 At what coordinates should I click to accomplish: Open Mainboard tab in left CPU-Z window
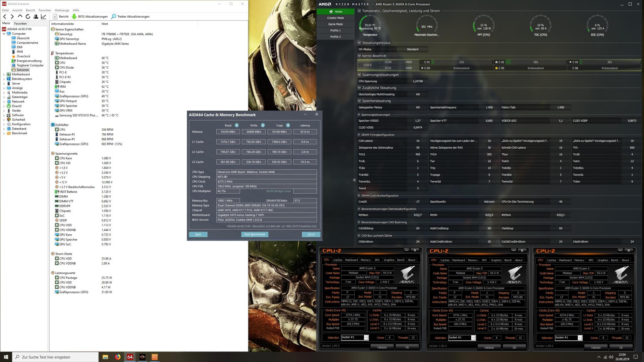tap(351, 260)
